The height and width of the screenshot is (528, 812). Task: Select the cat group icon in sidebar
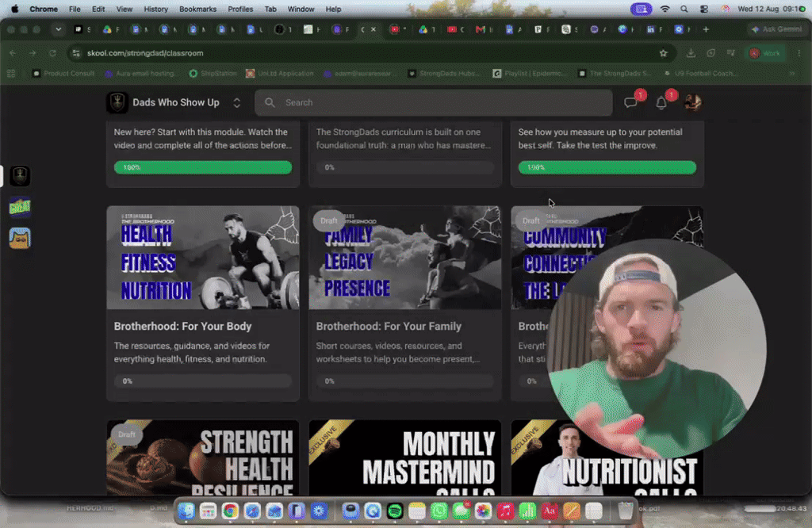[20, 238]
